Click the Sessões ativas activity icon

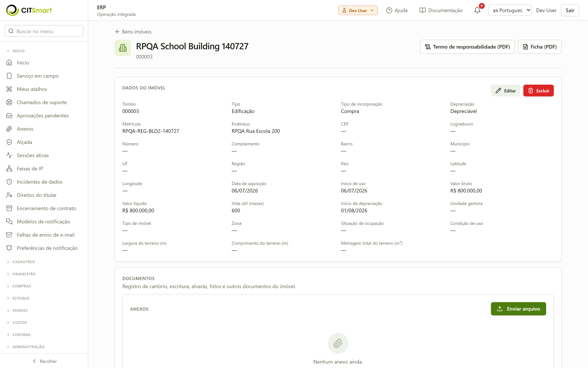(x=9, y=155)
